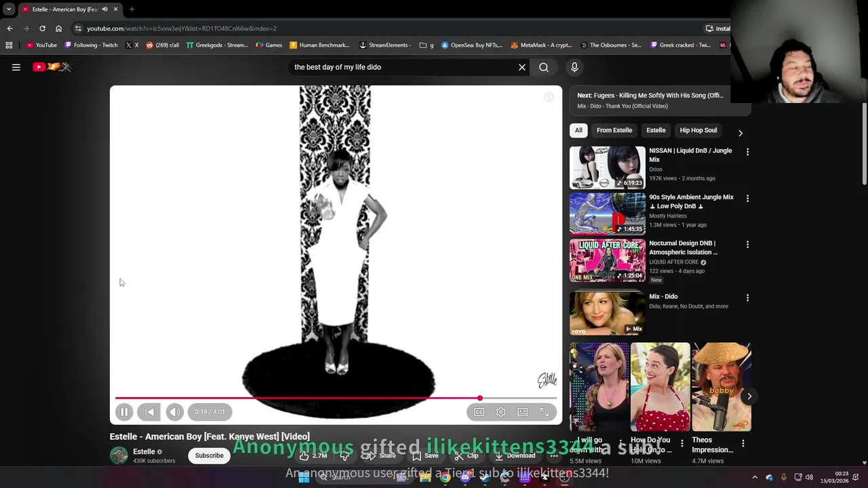Pause the video with the pause button

click(124, 411)
